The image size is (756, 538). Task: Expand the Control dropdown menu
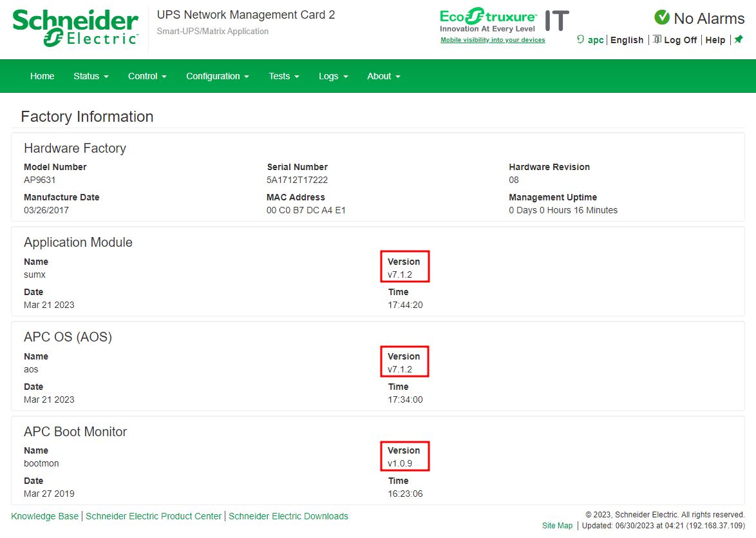pyautogui.click(x=147, y=76)
